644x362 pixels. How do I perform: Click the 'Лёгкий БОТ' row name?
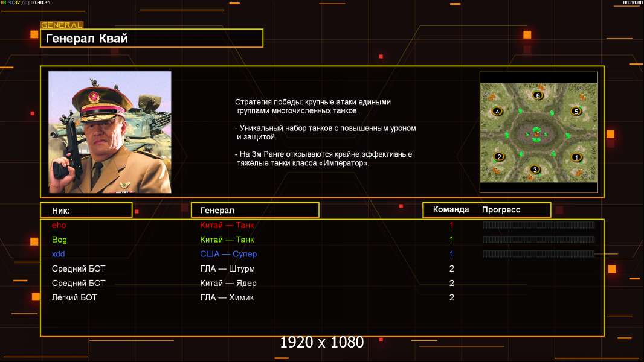tap(74, 297)
